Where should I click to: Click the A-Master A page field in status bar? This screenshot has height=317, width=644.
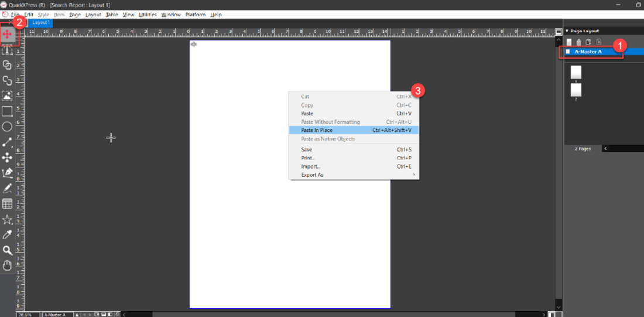click(x=57, y=315)
